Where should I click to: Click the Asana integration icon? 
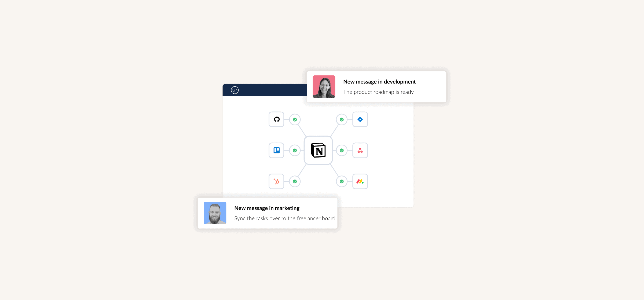coord(361,149)
